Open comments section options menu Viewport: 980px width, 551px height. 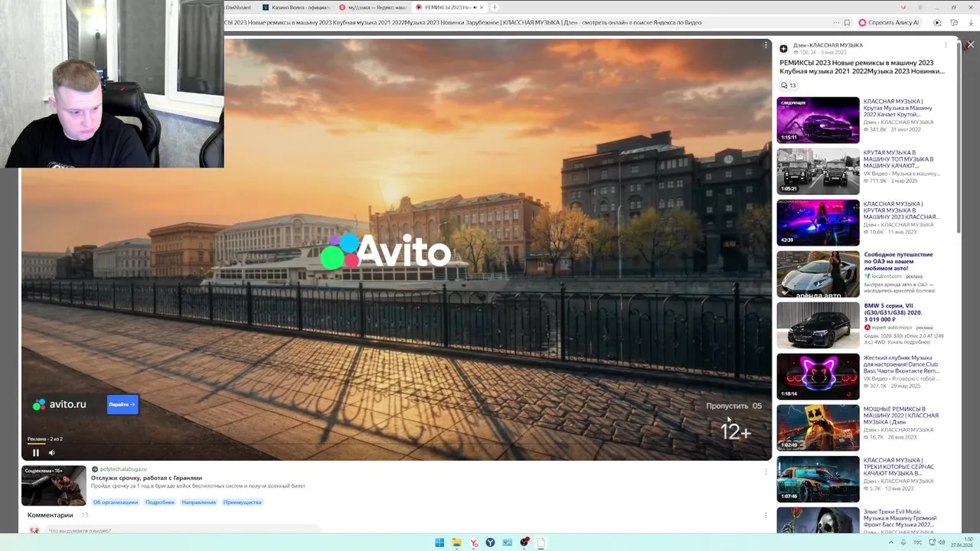[x=766, y=515]
